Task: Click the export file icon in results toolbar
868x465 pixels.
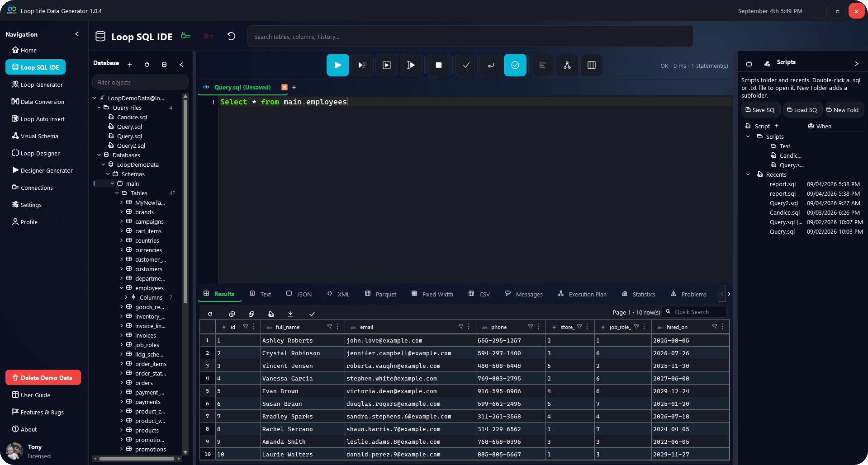Action: pos(271,314)
